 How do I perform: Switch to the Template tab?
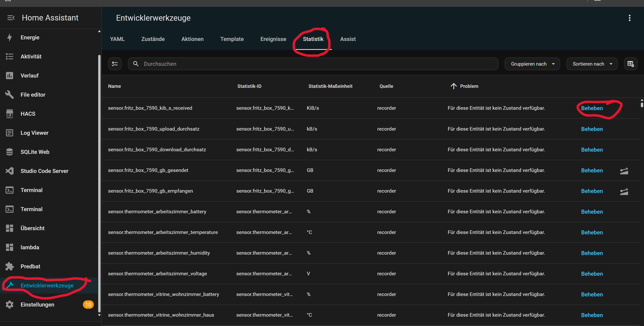point(232,39)
